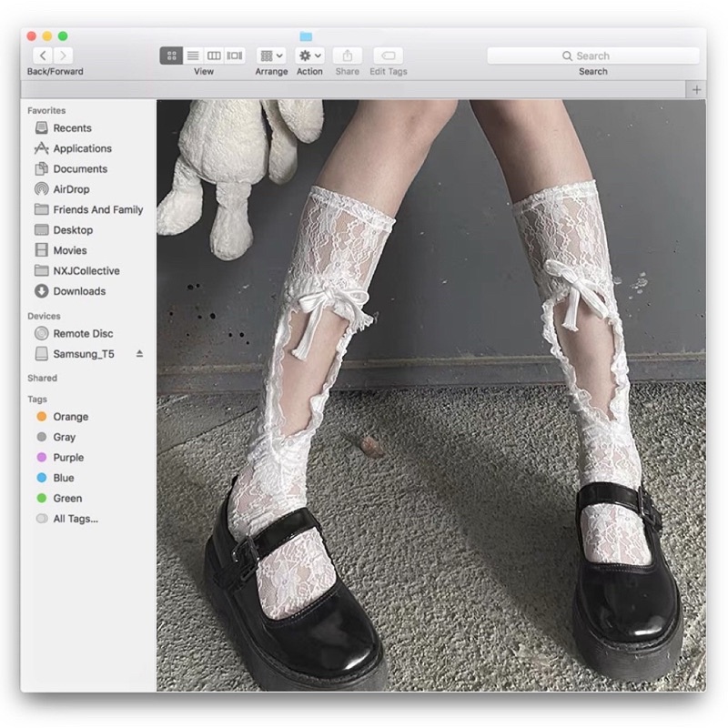Click All Tags… in sidebar
Screen dimensions: 728x728
(75, 519)
